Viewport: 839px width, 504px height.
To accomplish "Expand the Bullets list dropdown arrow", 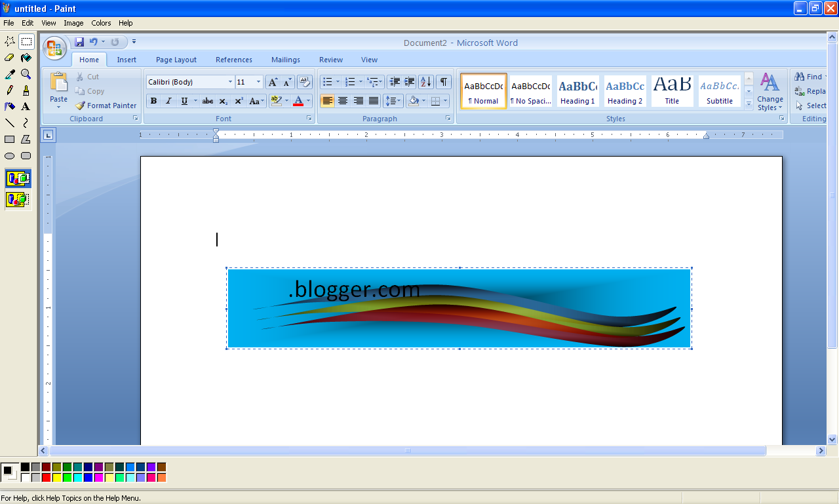I will coord(338,82).
